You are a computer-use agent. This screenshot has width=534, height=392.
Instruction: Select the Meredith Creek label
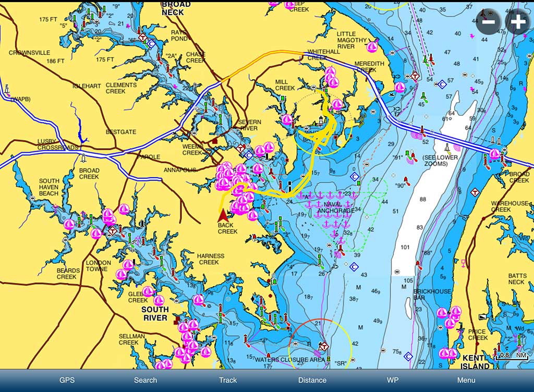[x=369, y=67]
